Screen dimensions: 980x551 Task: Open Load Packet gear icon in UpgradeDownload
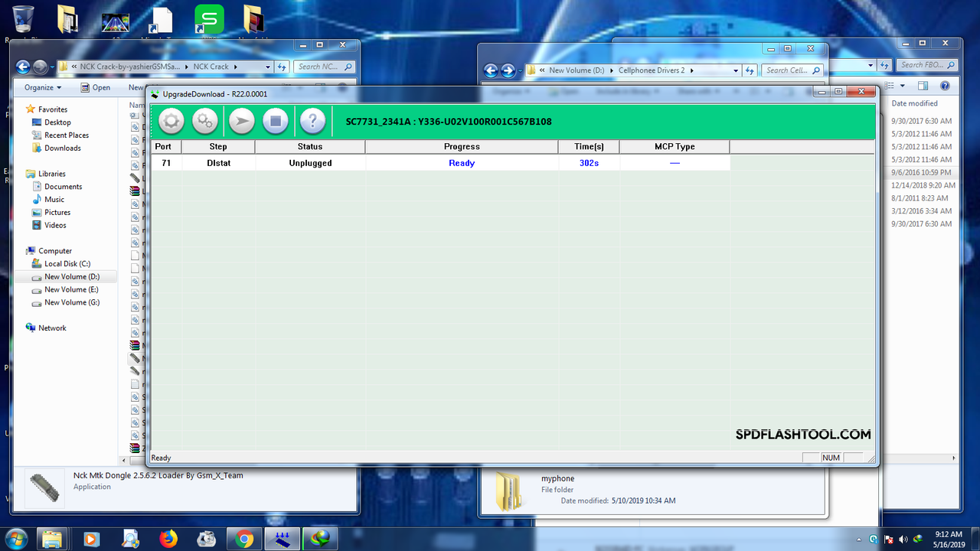(171, 121)
